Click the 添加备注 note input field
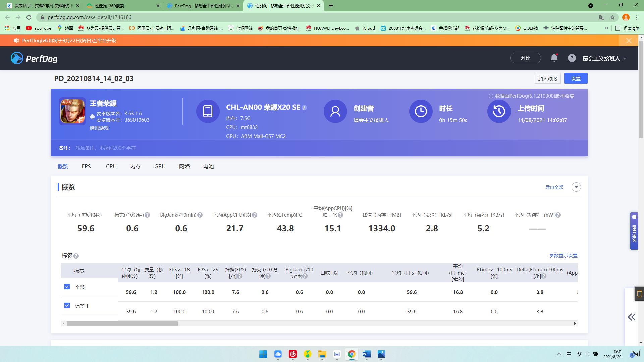 click(105, 148)
